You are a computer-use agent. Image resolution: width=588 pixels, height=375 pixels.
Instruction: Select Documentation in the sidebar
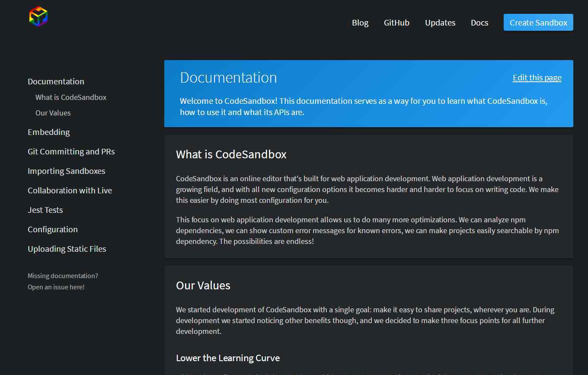[x=56, y=81]
